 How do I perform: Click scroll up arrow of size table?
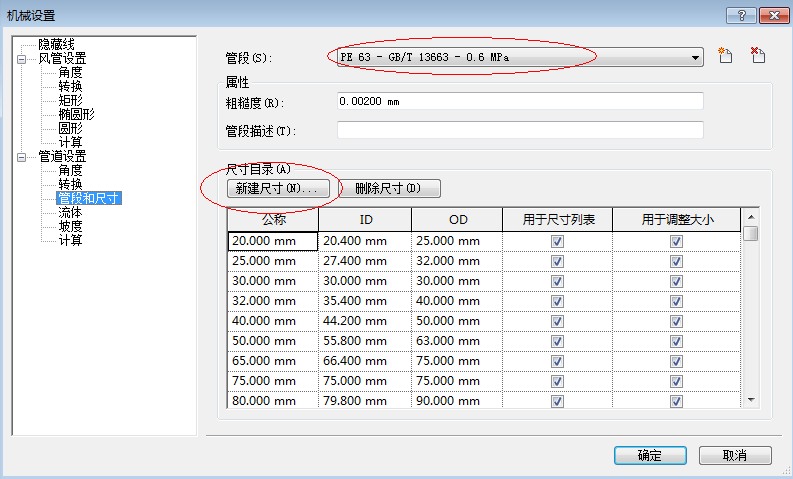(751, 217)
